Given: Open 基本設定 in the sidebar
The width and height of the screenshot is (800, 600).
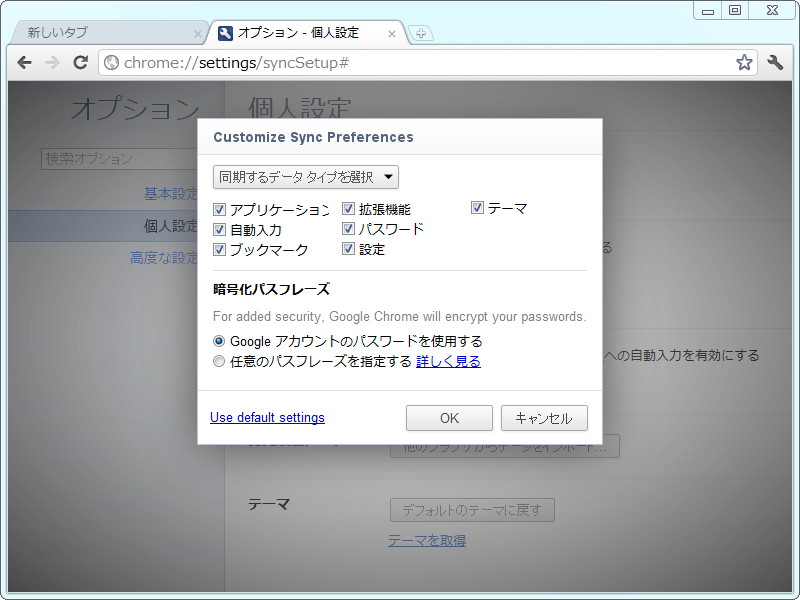Looking at the screenshot, I should point(170,194).
